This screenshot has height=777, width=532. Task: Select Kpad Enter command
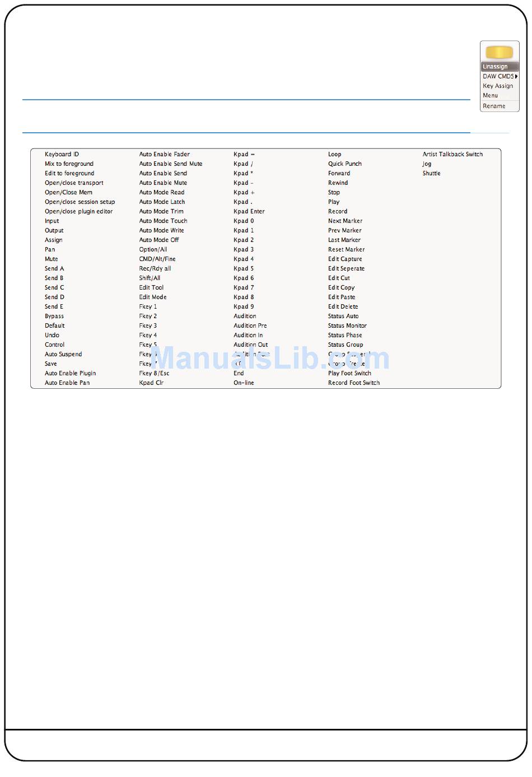click(249, 211)
